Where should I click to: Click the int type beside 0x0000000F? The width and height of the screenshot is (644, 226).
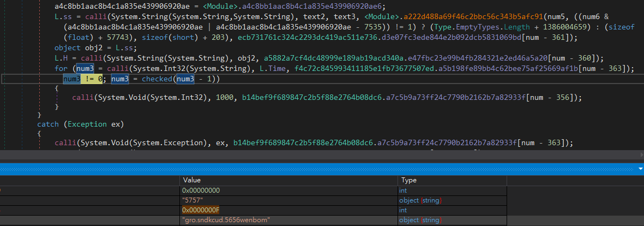pos(402,210)
